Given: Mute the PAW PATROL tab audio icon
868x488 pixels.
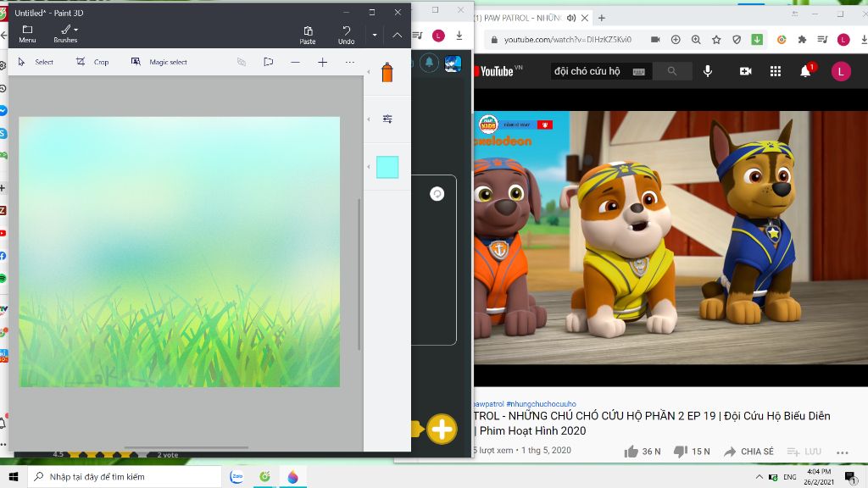Looking at the screenshot, I should click(571, 18).
